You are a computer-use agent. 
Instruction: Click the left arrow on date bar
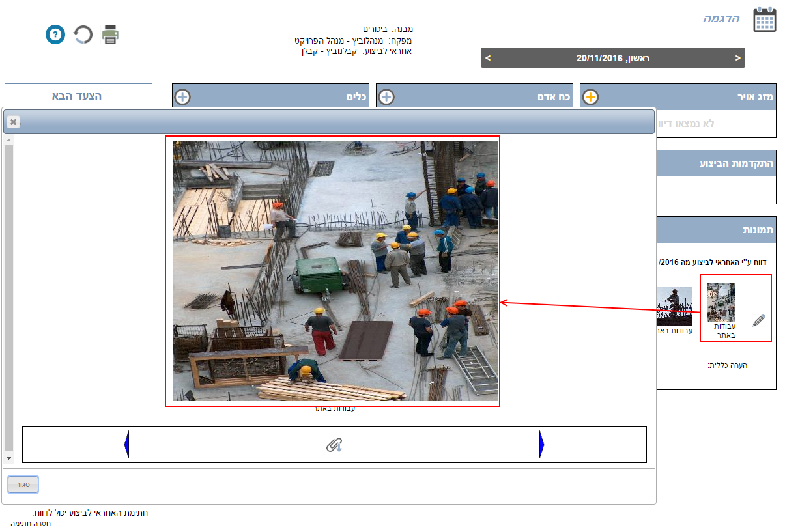pos(488,58)
